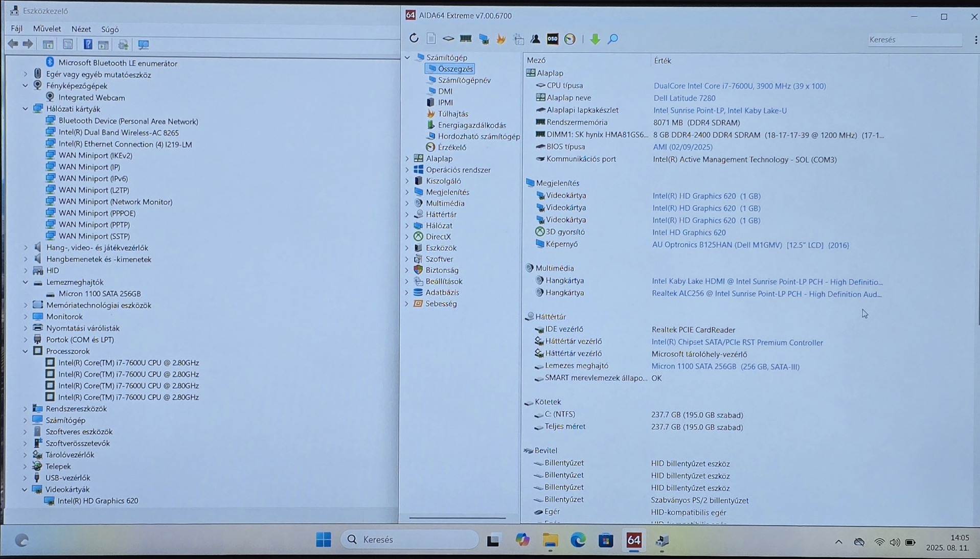The width and height of the screenshot is (980, 559).
Task: Click the Wi-Fi icon in the system tray
Action: tap(879, 542)
